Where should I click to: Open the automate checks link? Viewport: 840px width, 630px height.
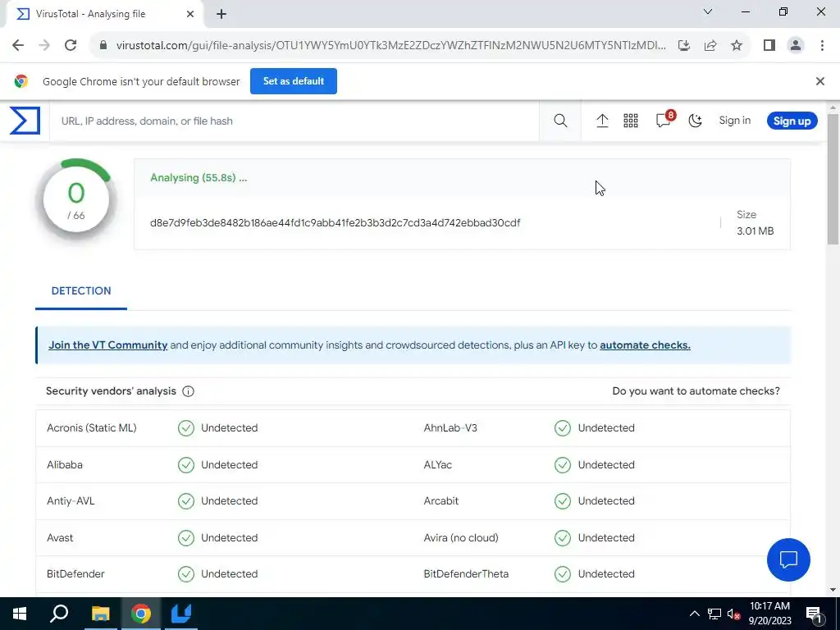[645, 345]
